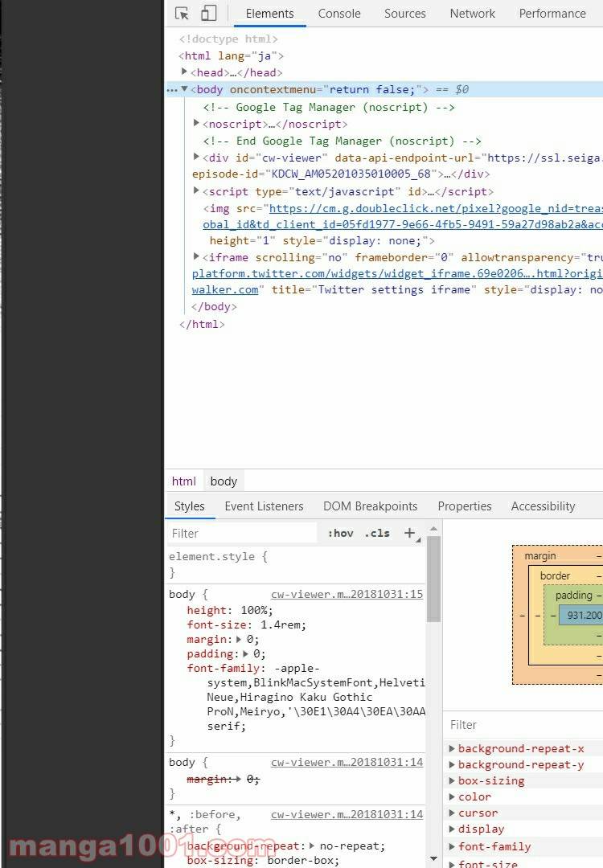Switch to the Console tab

coord(338,14)
